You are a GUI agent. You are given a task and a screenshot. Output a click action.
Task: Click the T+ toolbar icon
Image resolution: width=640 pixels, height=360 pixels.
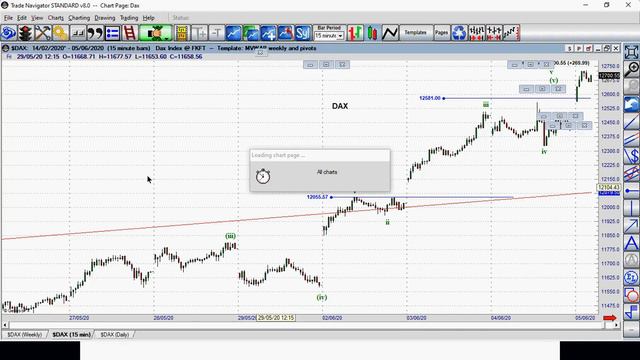(199, 33)
